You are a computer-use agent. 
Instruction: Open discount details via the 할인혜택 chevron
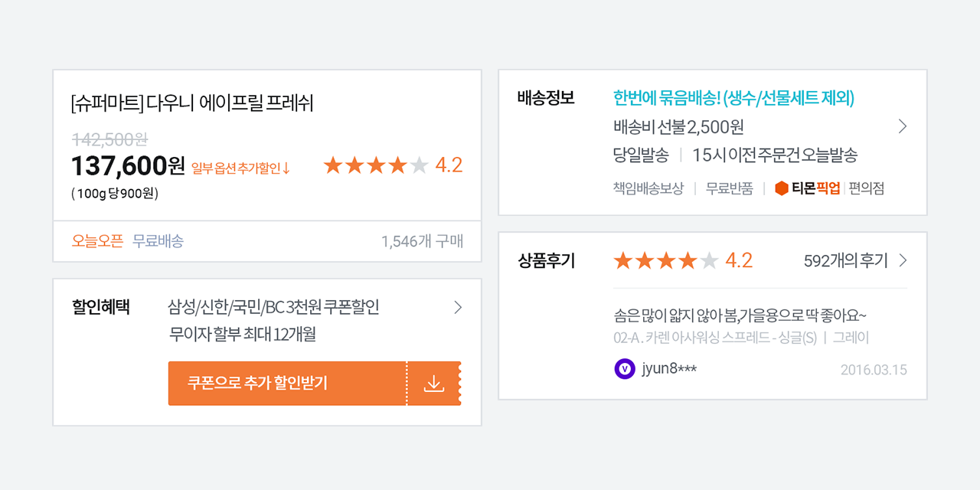pos(457,307)
